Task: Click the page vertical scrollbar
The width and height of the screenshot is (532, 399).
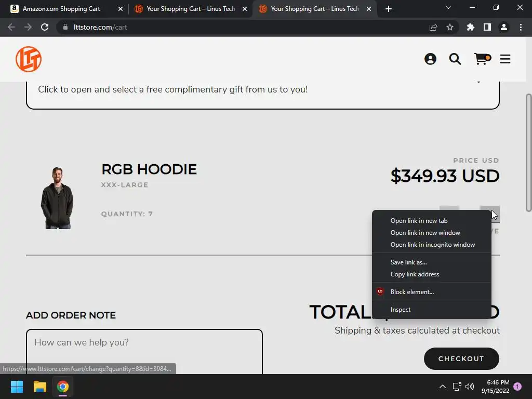Action: coord(528,153)
